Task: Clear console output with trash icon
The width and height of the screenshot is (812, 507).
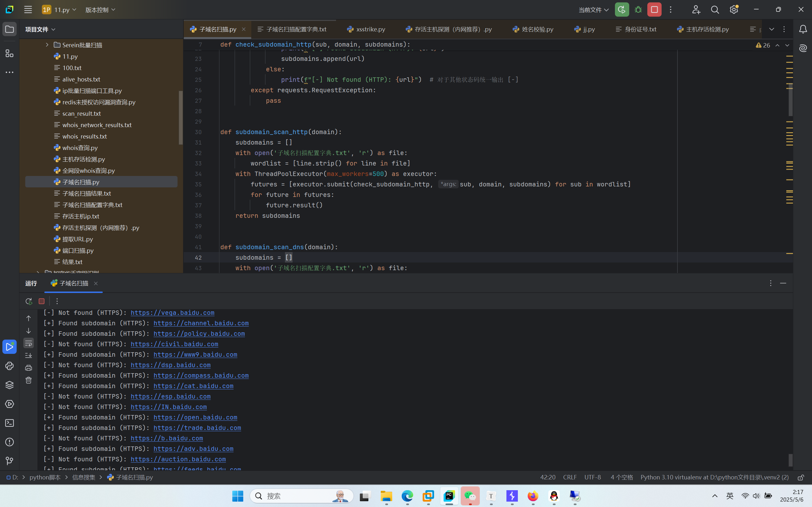Action: point(29,380)
